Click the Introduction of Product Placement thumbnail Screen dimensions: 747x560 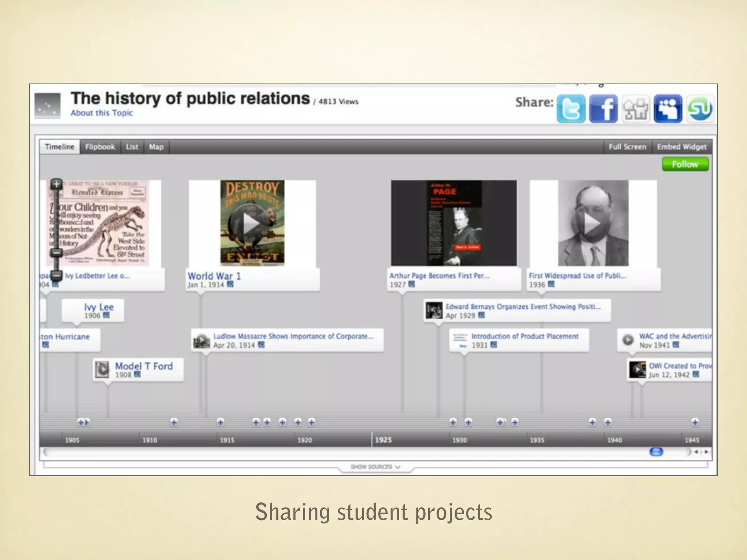coord(460,340)
